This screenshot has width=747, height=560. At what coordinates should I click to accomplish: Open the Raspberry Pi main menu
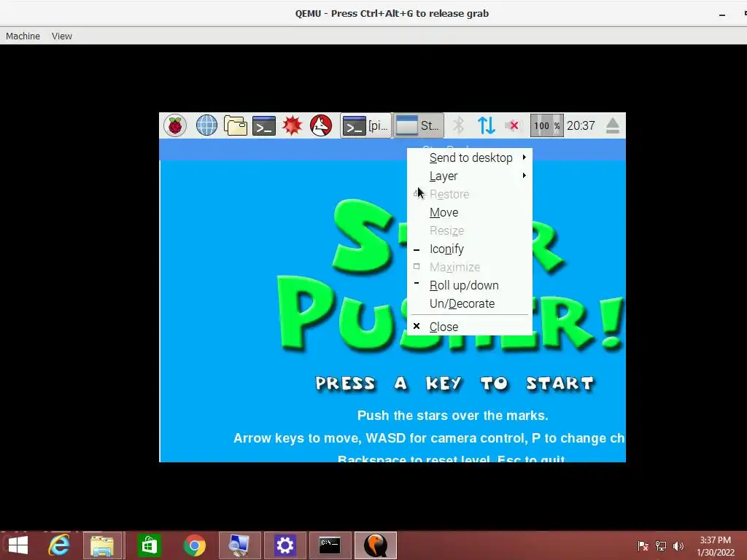tap(175, 125)
